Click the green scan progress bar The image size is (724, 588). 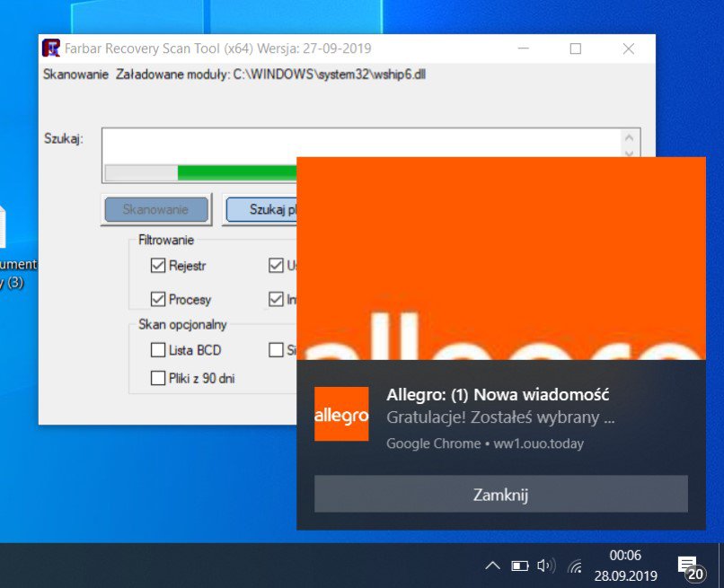click(x=201, y=172)
